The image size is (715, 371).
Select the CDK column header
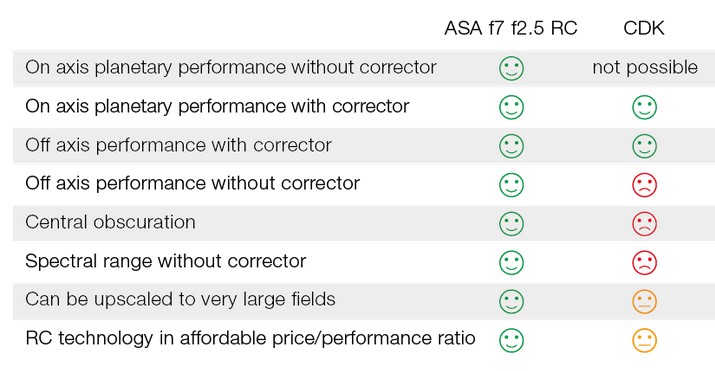click(x=643, y=28)
